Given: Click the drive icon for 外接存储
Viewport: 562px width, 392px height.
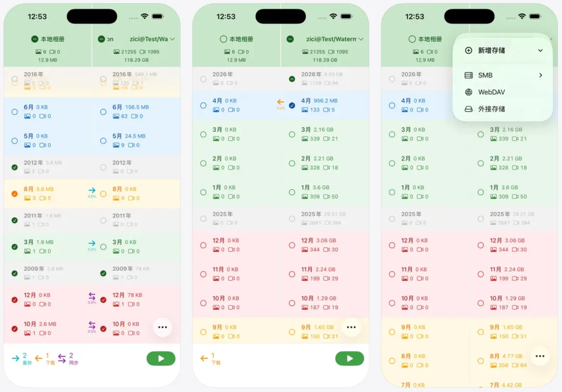Looking at the screenshot, I should tap(468, 109).
